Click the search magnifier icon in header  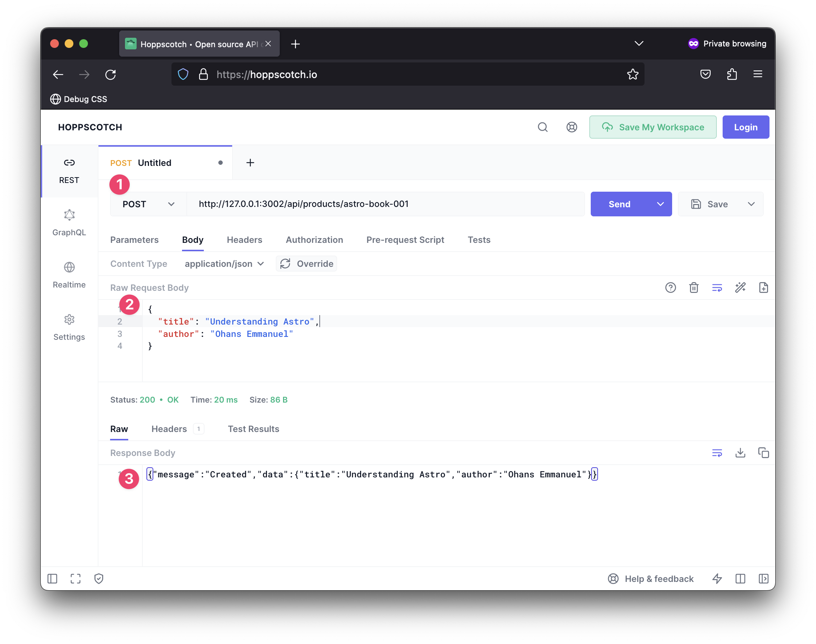[x=542, y=127]
